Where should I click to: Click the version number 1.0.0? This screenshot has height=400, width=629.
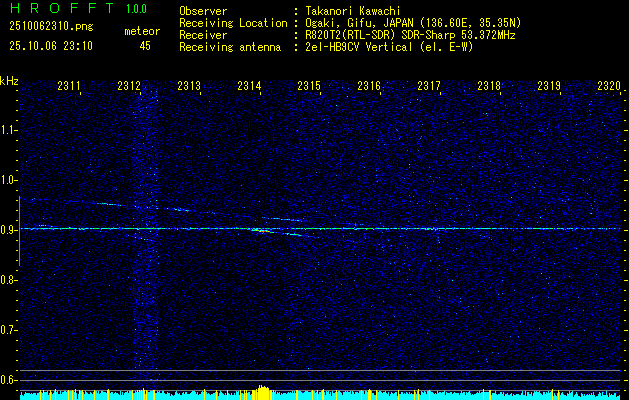tap(136, 9)
